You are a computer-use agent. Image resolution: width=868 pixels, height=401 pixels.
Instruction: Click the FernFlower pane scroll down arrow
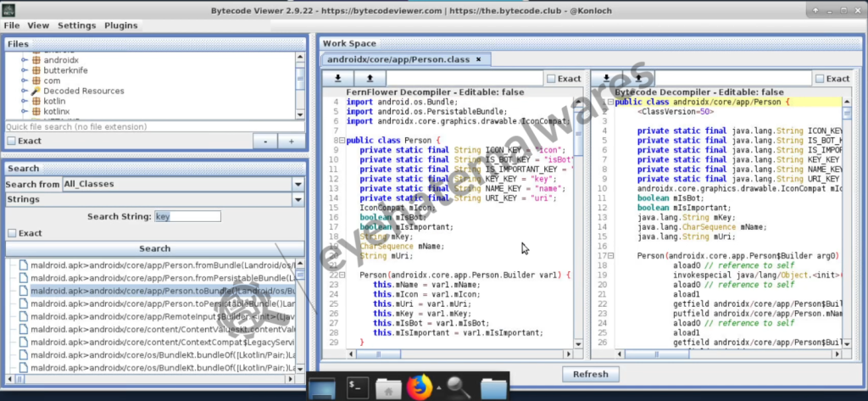578,344
